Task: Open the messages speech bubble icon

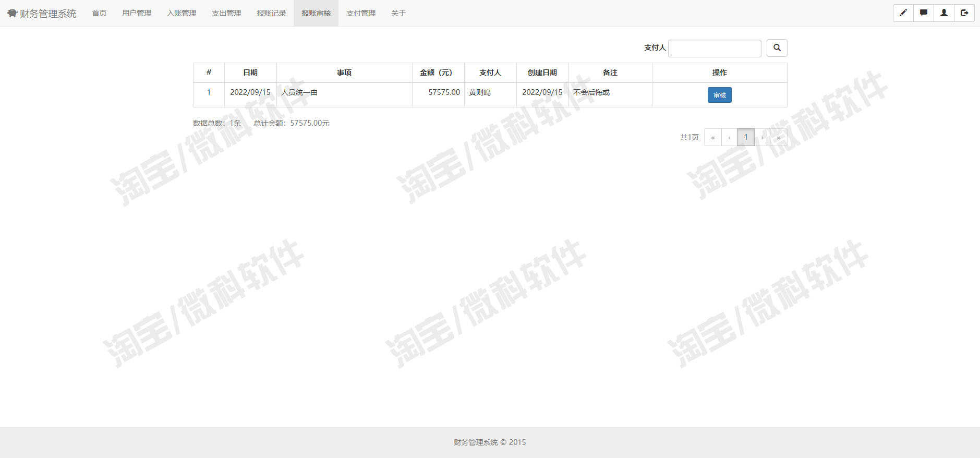Action: point(924,13)
